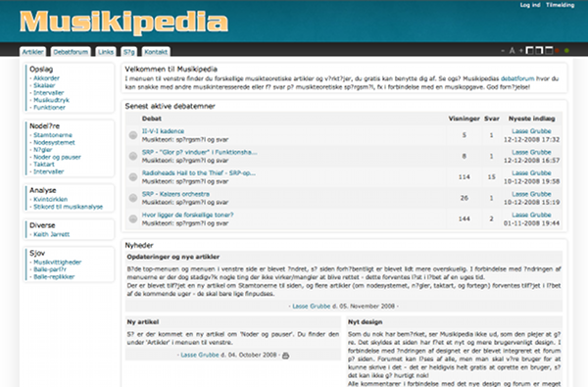This screenshot has width=588, height=387.
Task: Open Intervaller under Nodelære
Action: [49, 171]
